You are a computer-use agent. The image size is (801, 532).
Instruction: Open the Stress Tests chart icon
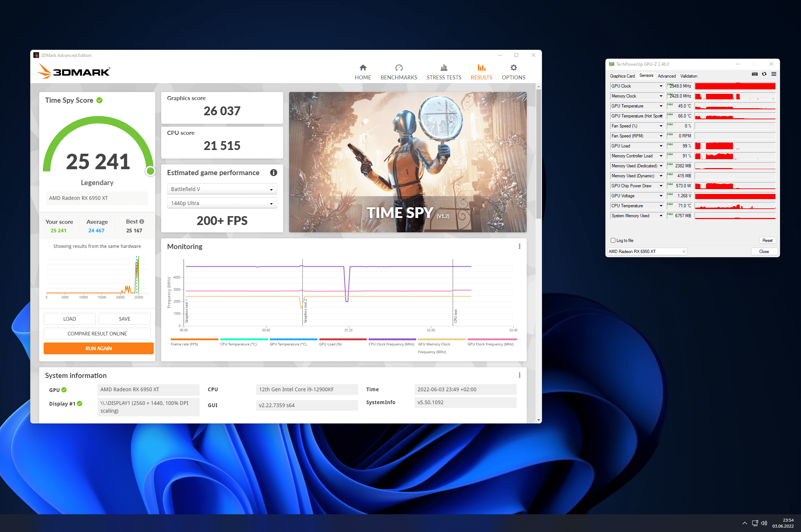pos(444,68)
